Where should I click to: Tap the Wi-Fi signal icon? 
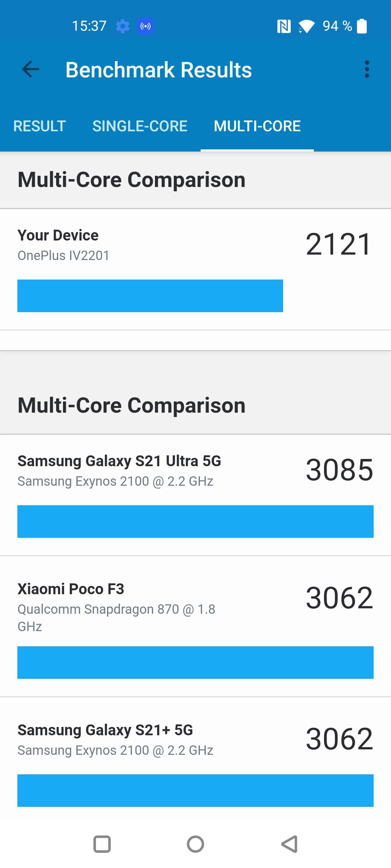click(x=306, y=26)
